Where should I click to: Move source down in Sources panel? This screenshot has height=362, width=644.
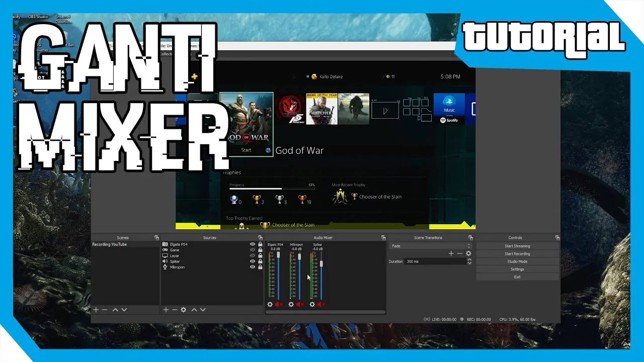point(203,310)
